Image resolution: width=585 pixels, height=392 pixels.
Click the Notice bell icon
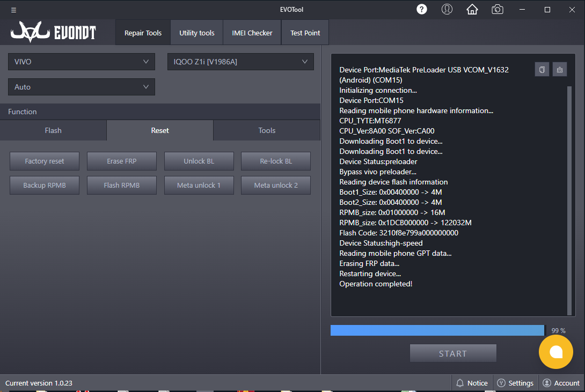[460, 383]
